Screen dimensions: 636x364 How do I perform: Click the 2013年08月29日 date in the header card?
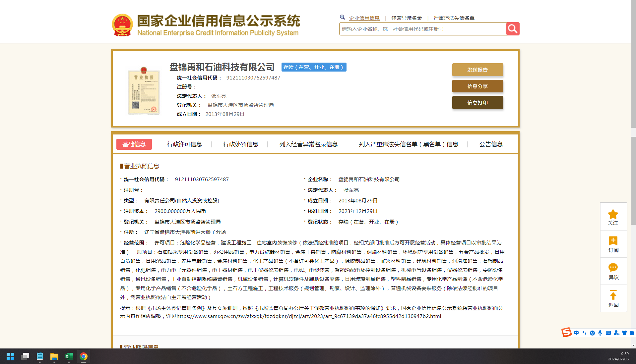225,114
